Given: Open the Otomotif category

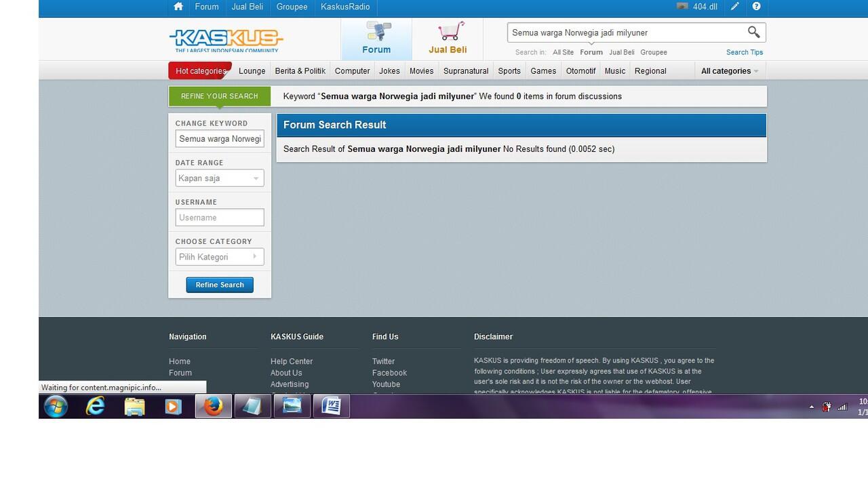Looking at the screenshot, I should [x=580, y=70].
